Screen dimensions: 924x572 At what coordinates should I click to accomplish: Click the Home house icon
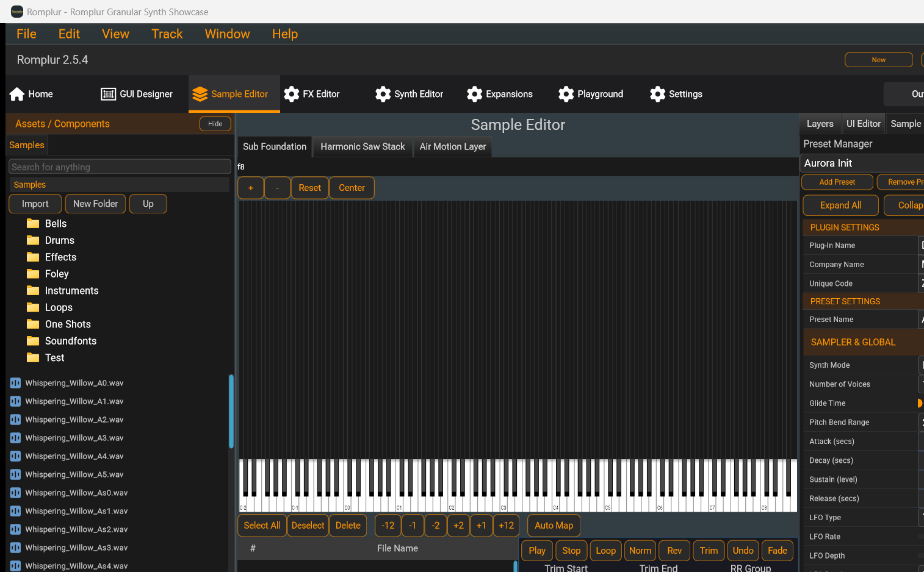point(17,94)
